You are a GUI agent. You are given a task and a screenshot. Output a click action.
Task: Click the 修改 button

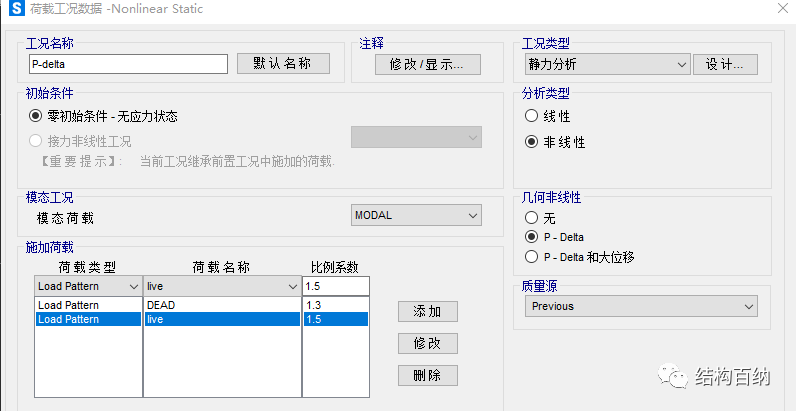[x=427, y=344]
